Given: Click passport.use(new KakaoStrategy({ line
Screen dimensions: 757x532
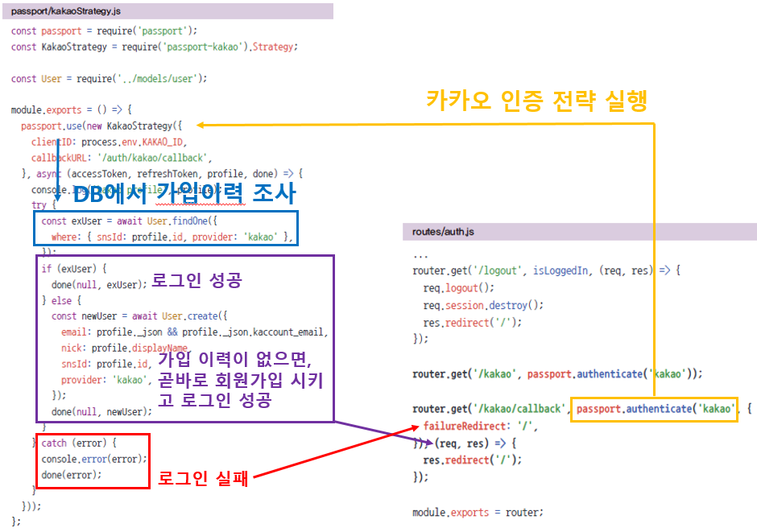Looking at the screenshot, I should [101, 126].
